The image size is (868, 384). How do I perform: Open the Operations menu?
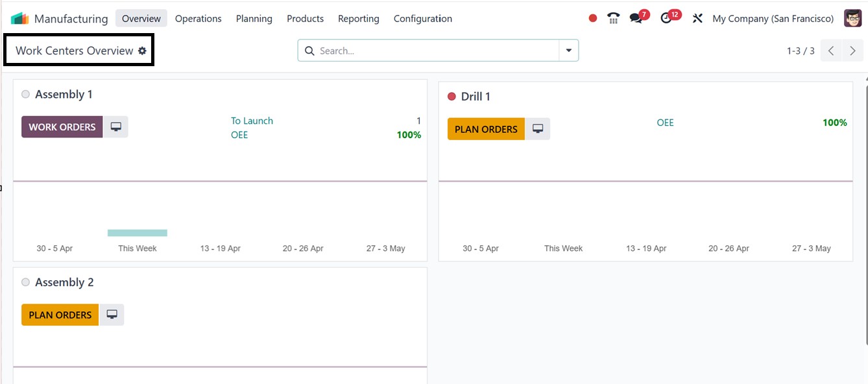point(198,18)
